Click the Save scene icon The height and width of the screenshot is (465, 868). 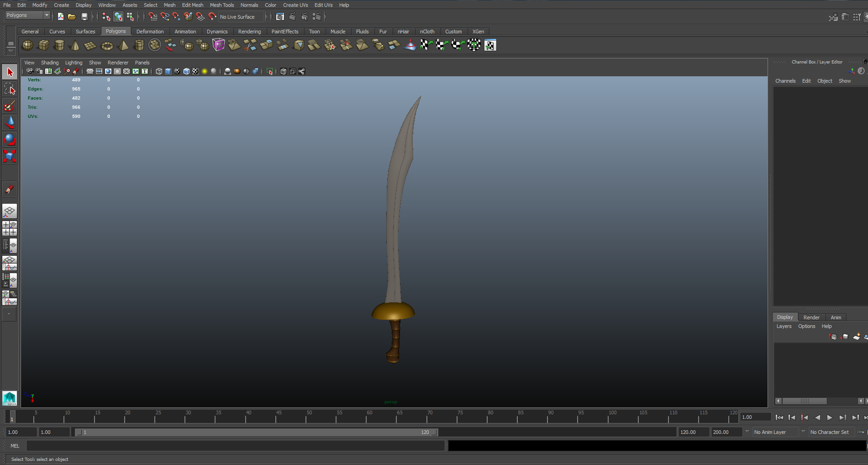point(84,17)
